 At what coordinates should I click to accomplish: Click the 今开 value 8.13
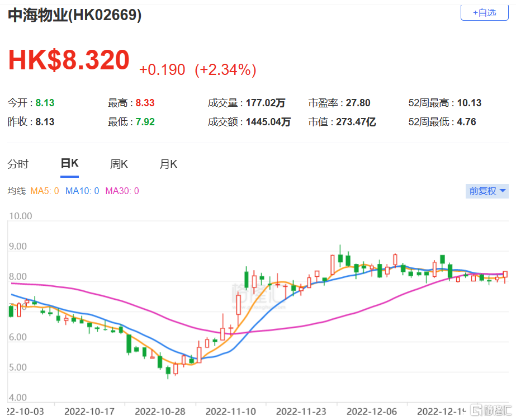45,103
